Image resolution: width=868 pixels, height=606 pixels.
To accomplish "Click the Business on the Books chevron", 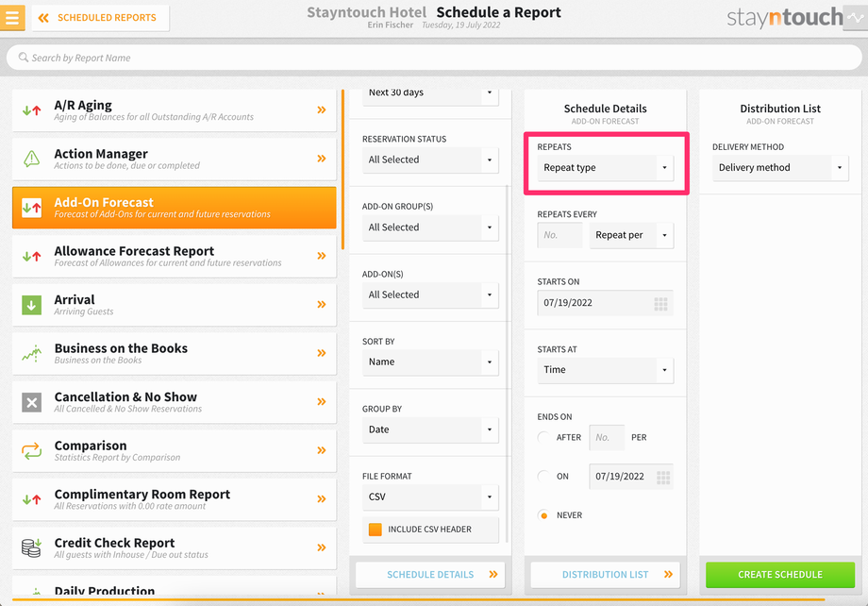I will pos(322,353).
